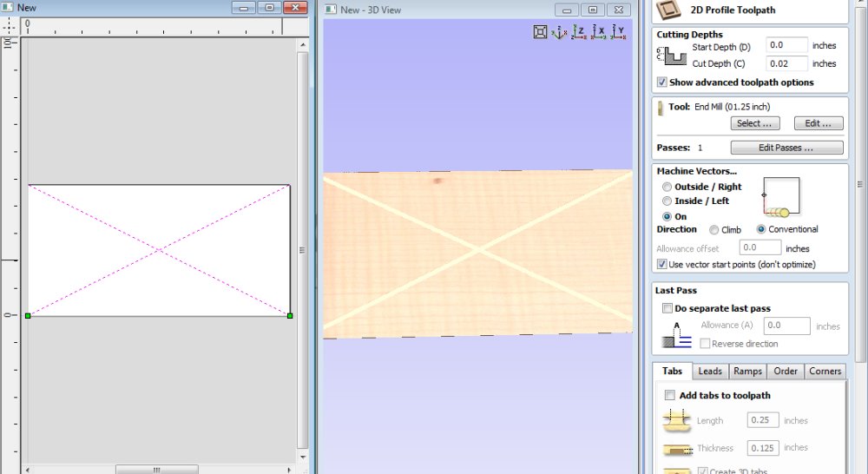View model along the Y axis
Image resolution: width=868 pixels, height=474 pixels.
(618, 32)
